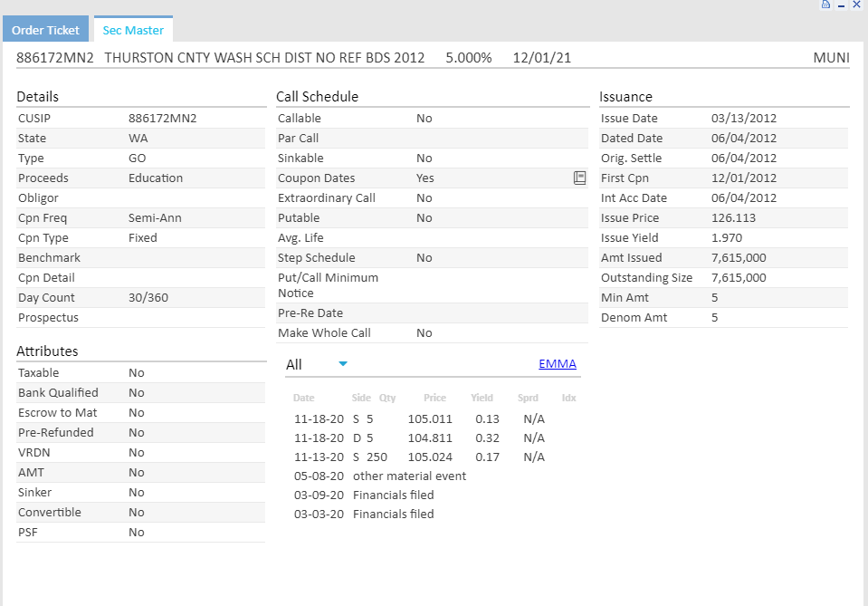Click the Amt Issued value 7,615,000
The image size is (868, 606).
[739, 257]
